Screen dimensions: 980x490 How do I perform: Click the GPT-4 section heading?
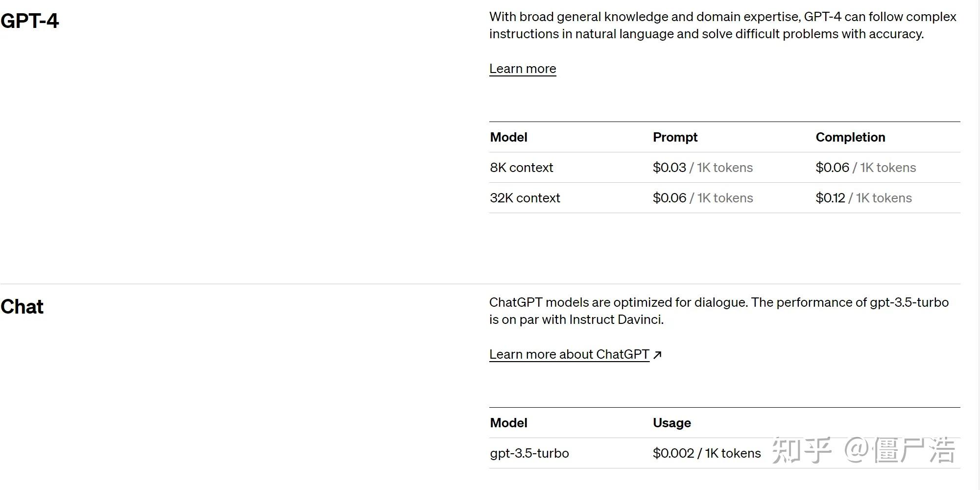(30, 21)
